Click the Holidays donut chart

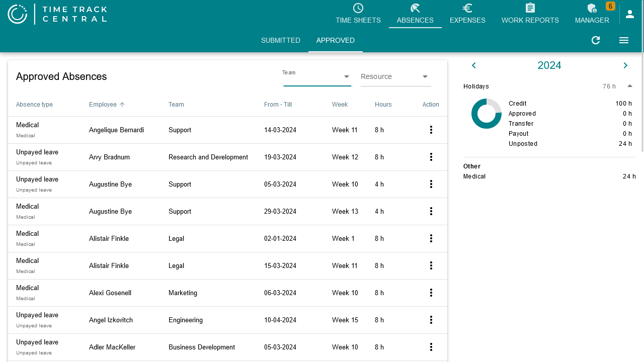tap(486, 114)
